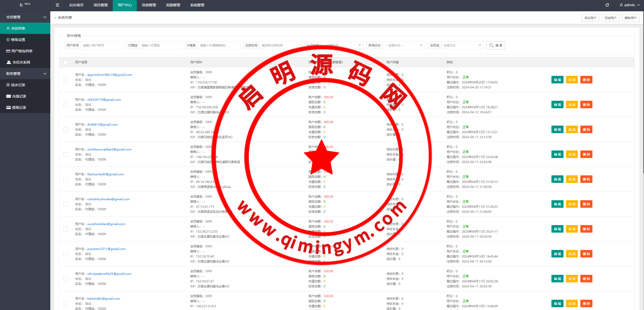Open 用户钱包列表 wallet icon item

8,51
